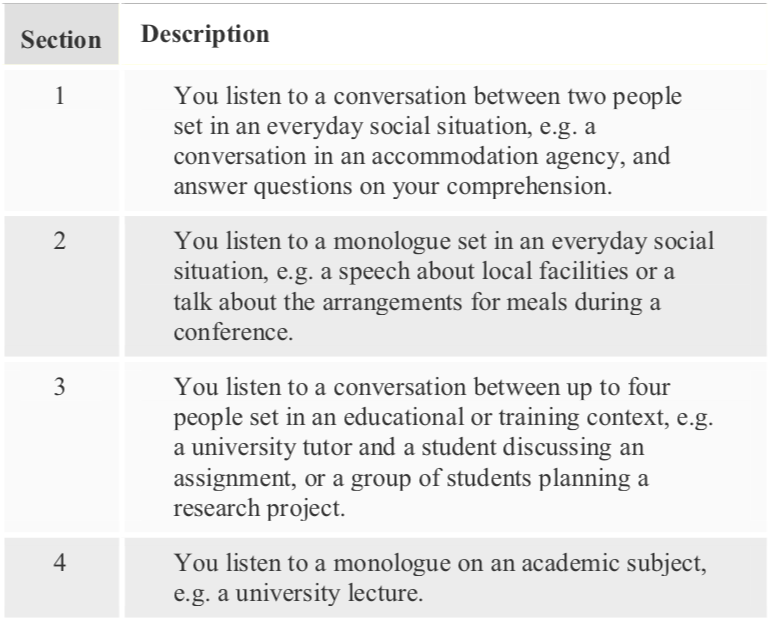Select section number 1 cell
The image size is (772, 622).
[x=61, y=140]
